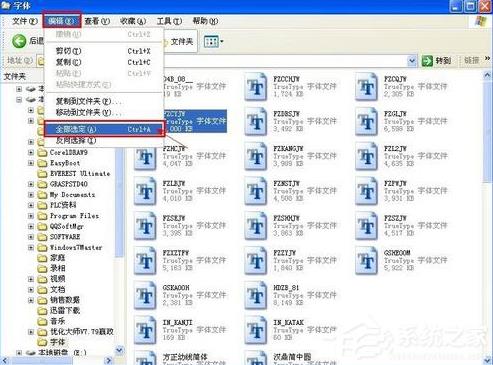Select the FZSEJW font file icon
This screenshot has width=493, height=365.
tap(145, 226)
